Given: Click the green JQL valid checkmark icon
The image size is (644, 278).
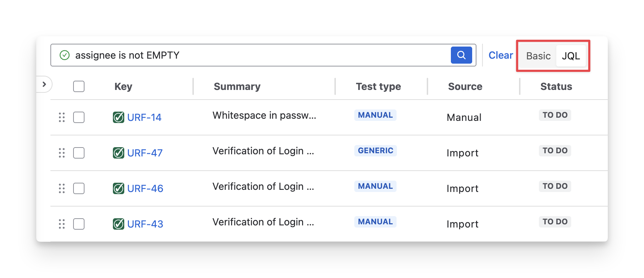Looking at the screenshot, I should pos(65,55).
